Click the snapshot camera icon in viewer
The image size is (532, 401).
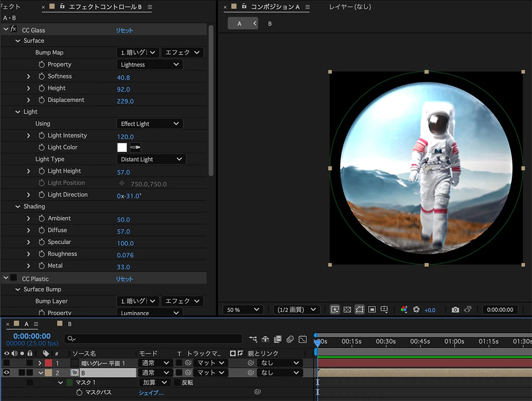click(x=455, y=310)
